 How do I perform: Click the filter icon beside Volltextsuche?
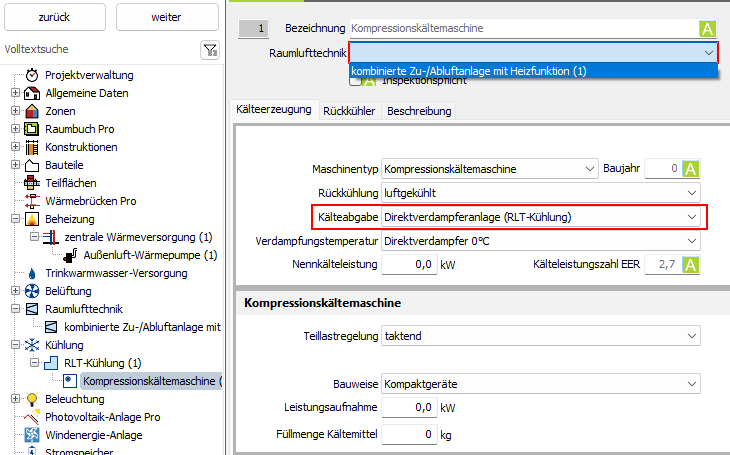(210, 49)
